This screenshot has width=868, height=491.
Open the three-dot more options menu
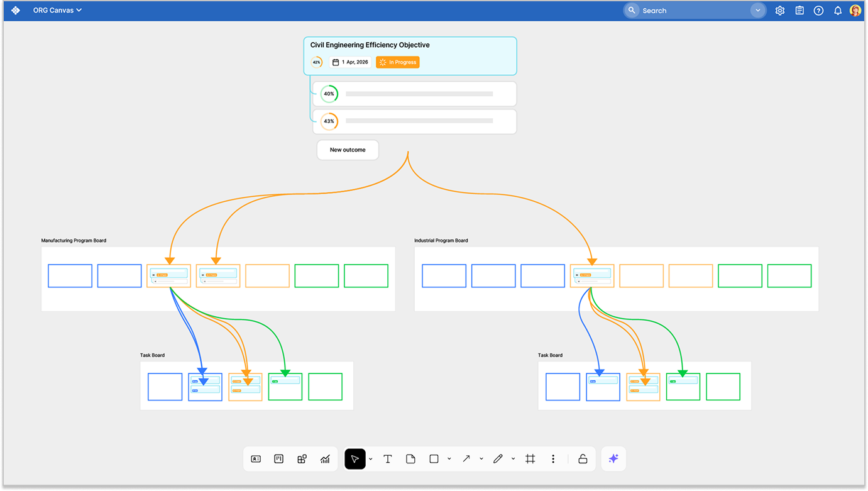[553, 459]
